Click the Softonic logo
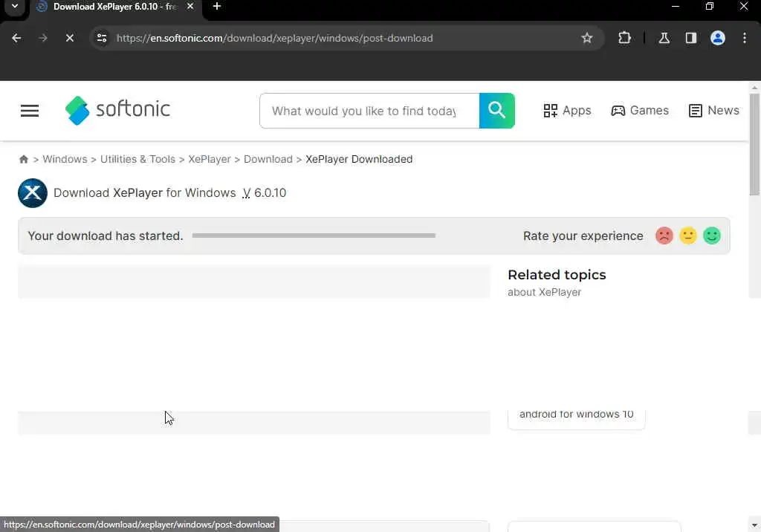Viewport: 761px width, 532px height. coord(117,110)
